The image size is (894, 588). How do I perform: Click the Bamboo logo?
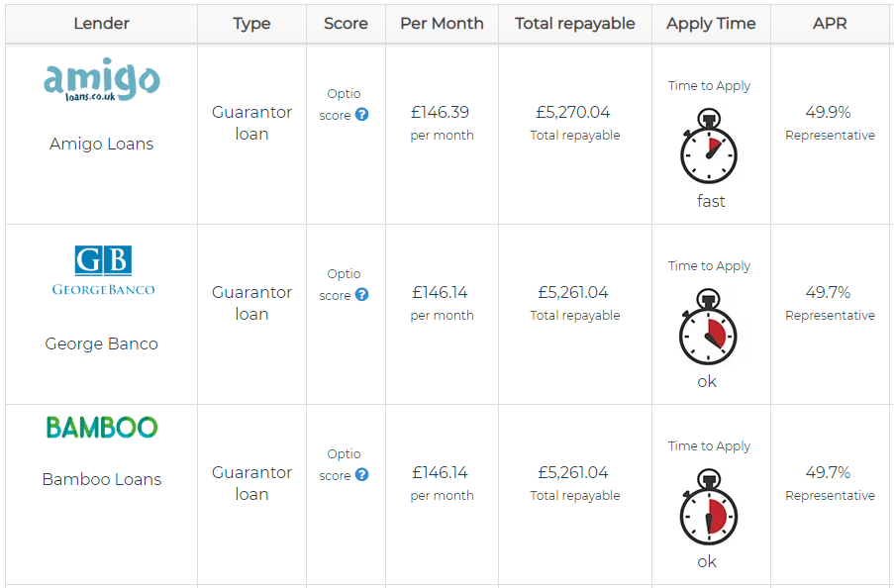click(102, 428)
